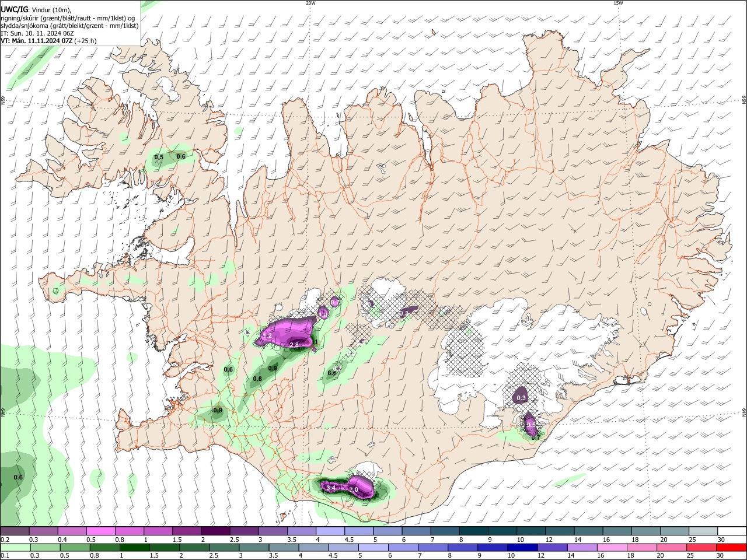The height and width of the screenshot is (560, 747).
Task: Click the '0.3' value on Vatnajökull glacier
Action: coord(521,398)
